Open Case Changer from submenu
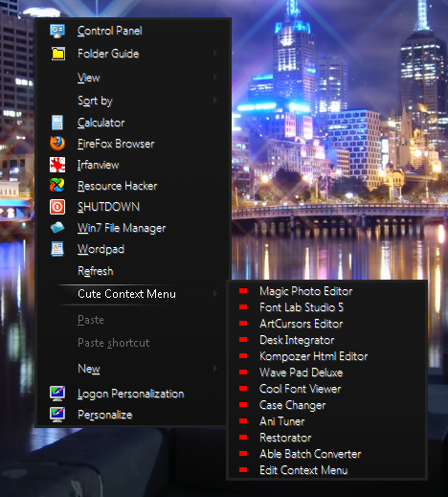 point(327,405)
